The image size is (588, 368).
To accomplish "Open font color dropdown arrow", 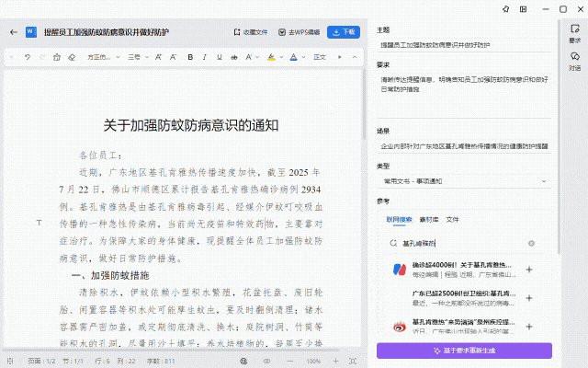I will pyautogui.click(x=303, y=57).
